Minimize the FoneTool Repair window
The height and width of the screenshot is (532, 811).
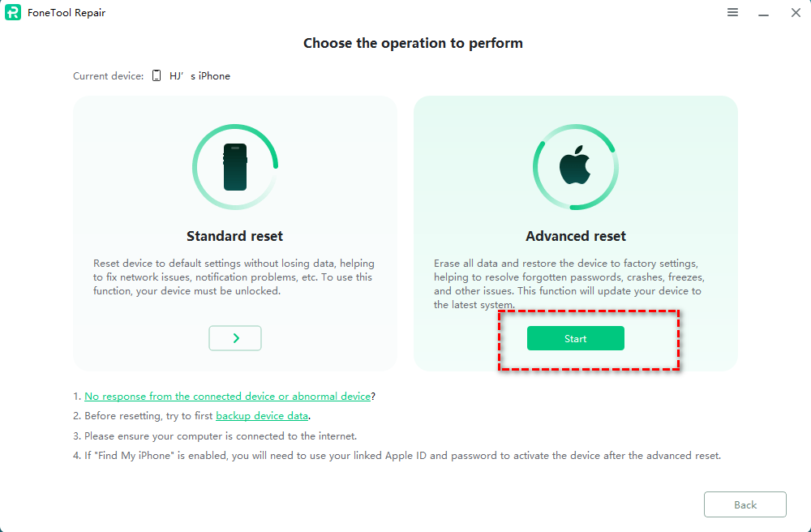click(x=763, y=13)
